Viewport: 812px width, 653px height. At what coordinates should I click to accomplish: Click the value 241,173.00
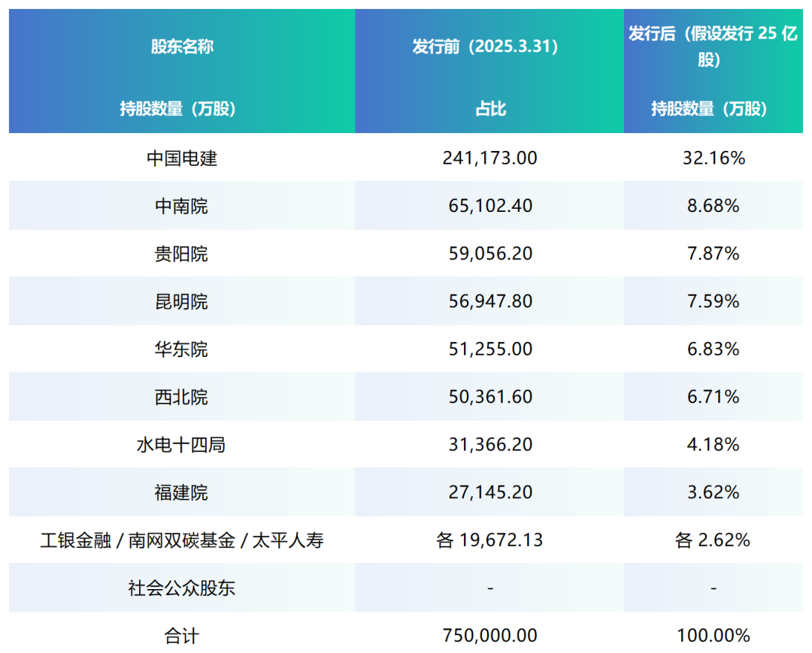click(490, 158)
